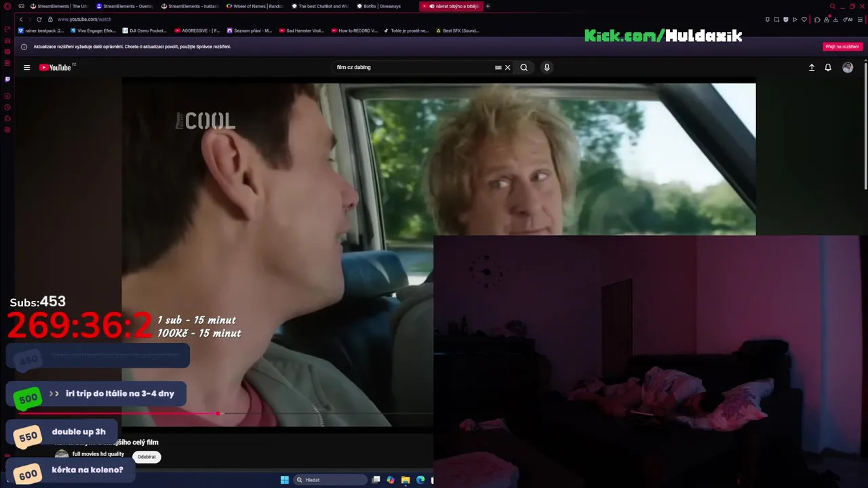
Task: Click 'Odebírat' subscribe button
Action: tap(146, 457)
